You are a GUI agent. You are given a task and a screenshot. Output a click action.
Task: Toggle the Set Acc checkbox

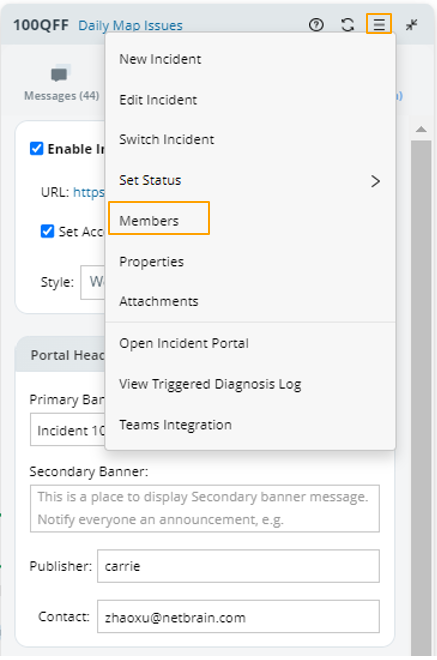47,231
